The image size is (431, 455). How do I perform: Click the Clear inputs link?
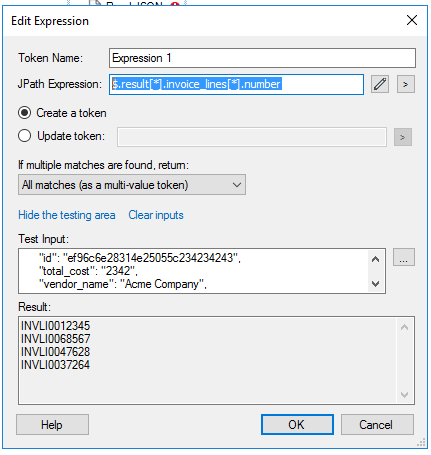pyautogui.click(x=156, y=215)
